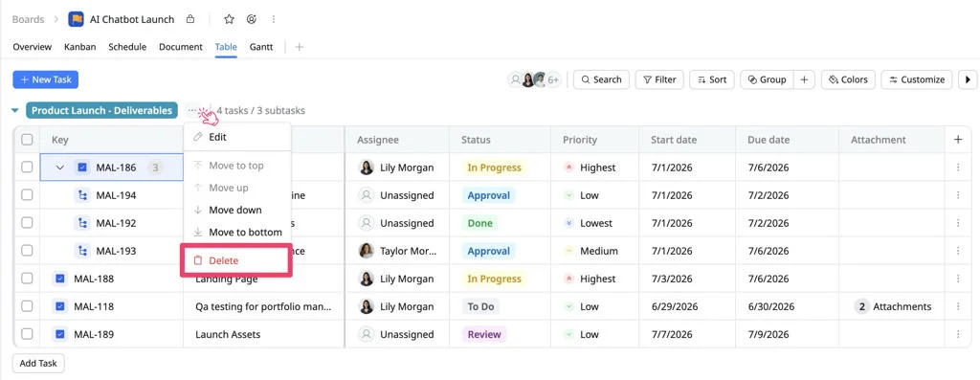Viewport: 980px width, 380px height.
Task: Open row menu for MAL-118
Action: coord(958,306)
